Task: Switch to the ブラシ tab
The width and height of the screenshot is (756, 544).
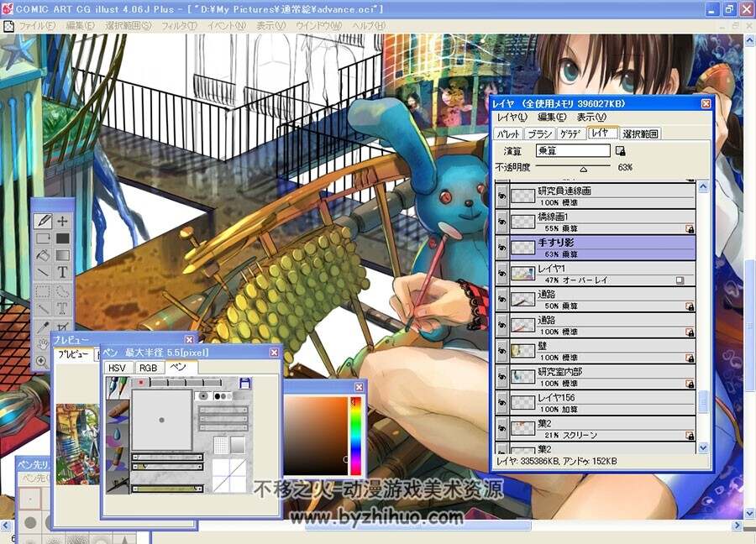Action: point(539,134)
